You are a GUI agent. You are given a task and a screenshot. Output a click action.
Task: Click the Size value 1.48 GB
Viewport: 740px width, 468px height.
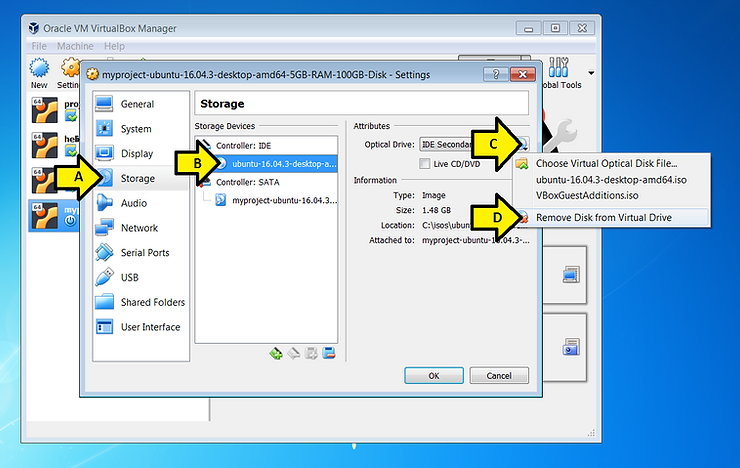click(437, 210)
